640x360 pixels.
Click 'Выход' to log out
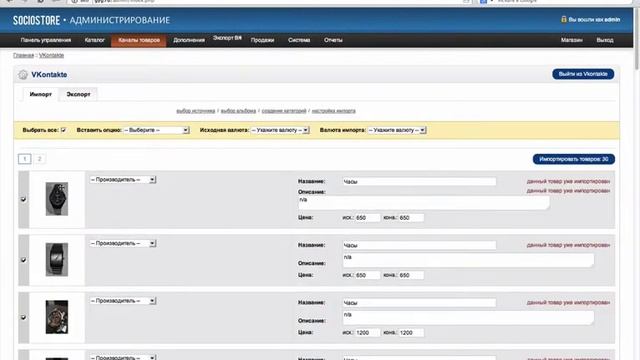tap(604, 40)
